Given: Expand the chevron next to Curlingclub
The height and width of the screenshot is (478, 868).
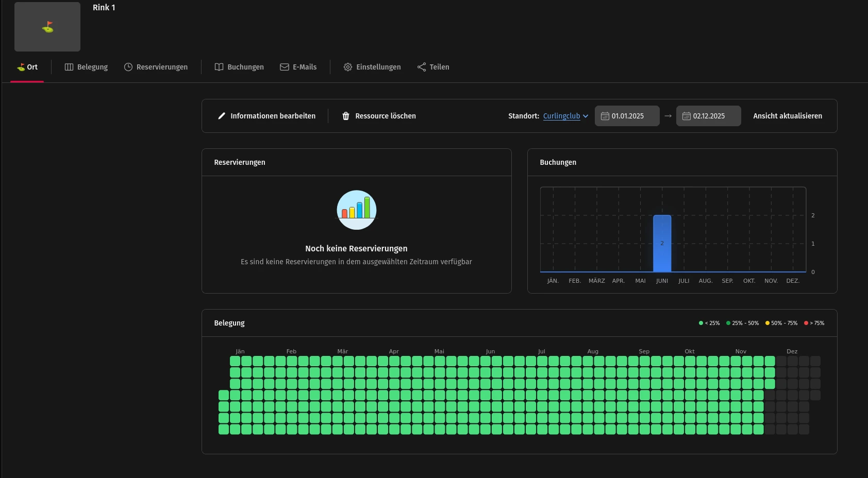Looking at the screenshot, I should [586, 116].
